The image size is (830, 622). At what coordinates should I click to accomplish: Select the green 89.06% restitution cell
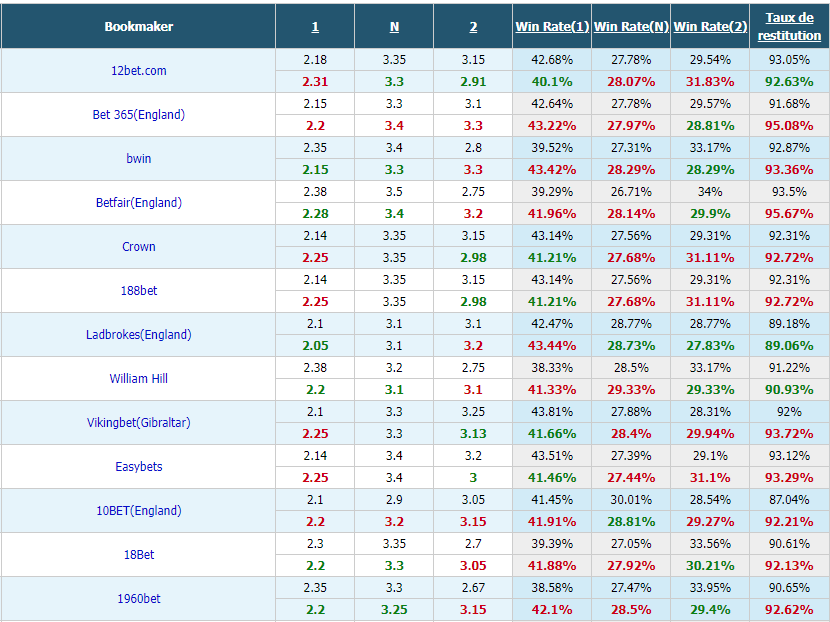click(789, 345)
